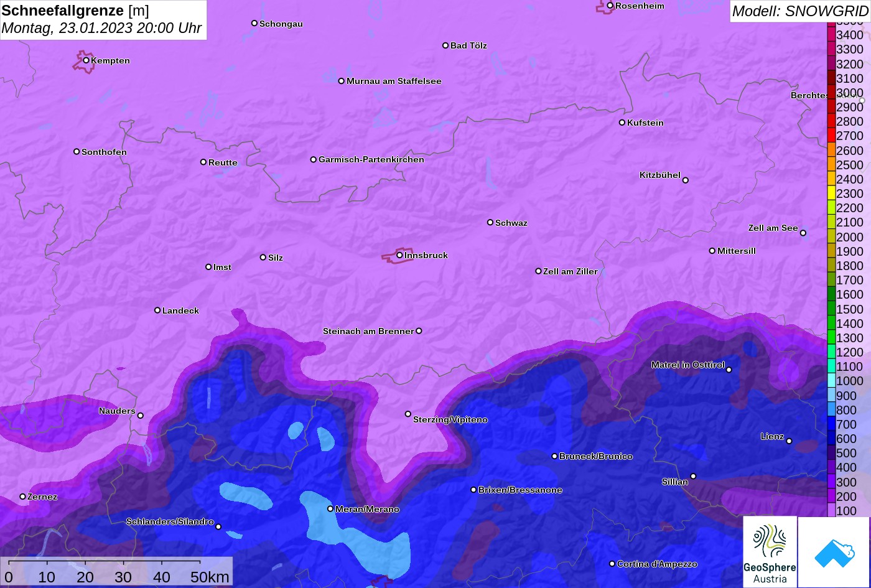This screenshot has width=871, height=588.
Task: Click the 500 legend value
Action: [846, 453]
